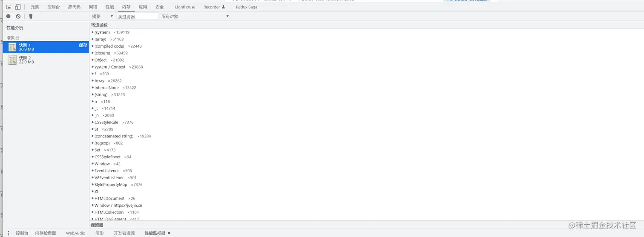
Task: Select the f ×569 row text
Action: [x=102, y=74]
